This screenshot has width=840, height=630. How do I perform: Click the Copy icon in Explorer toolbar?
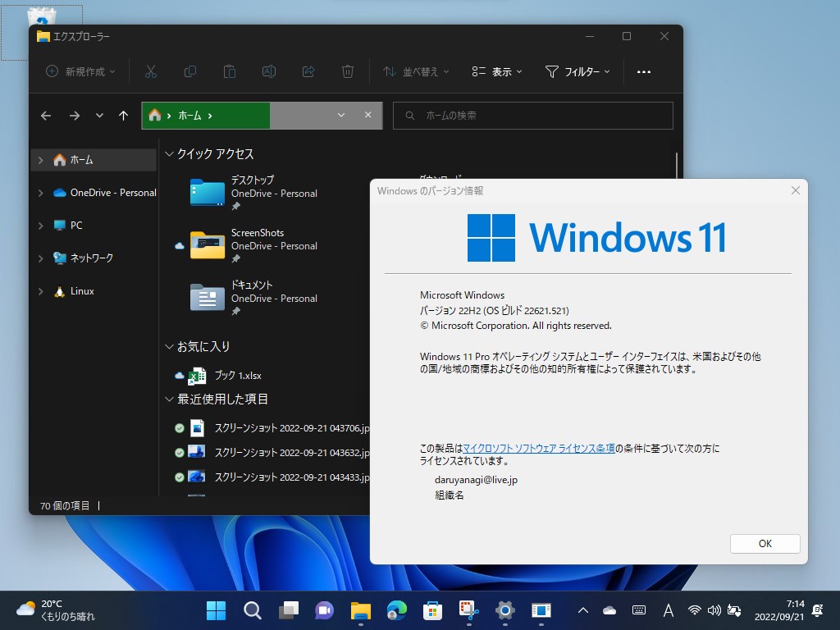point(189,71)
